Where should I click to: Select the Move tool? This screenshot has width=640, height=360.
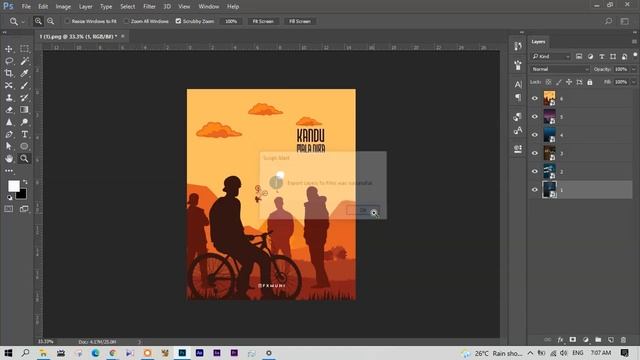coord(9,49)
